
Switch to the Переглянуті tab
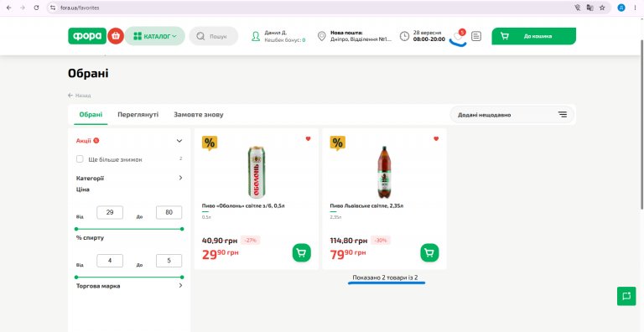[138, 115]
